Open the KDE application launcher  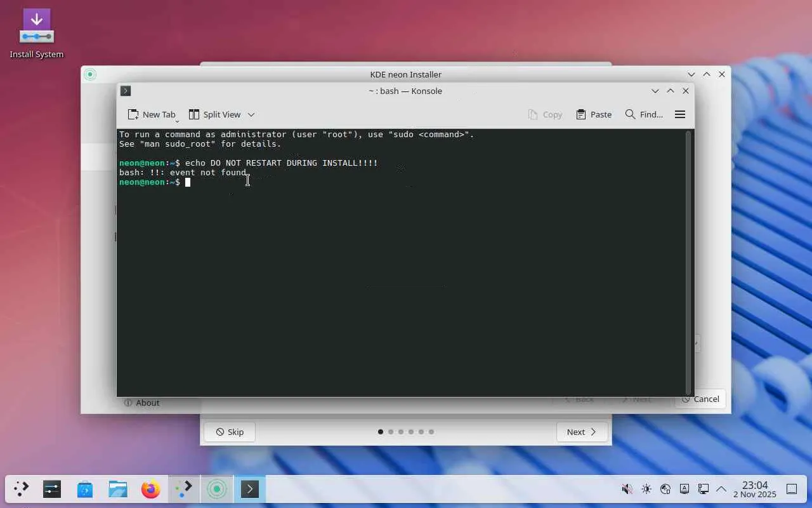pyautogui.click(x=22, y=489)
